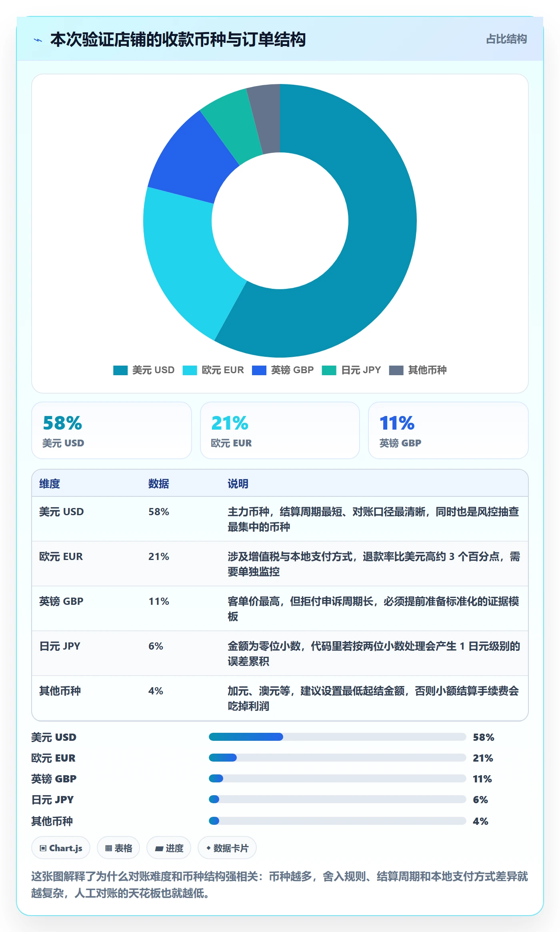Click the lightning icon beside the title
This screenshot has width=560, height=932.
pyautogui.click(x=38, y=40)
